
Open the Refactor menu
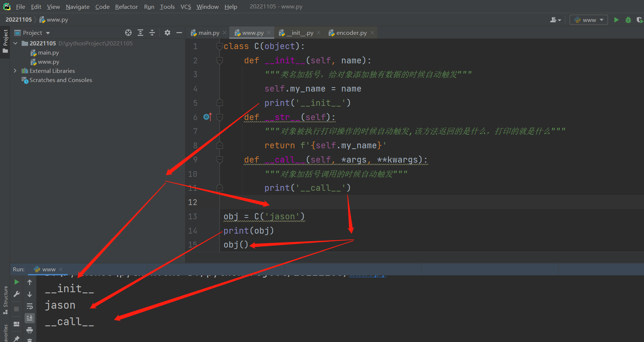tap(126, 7)
